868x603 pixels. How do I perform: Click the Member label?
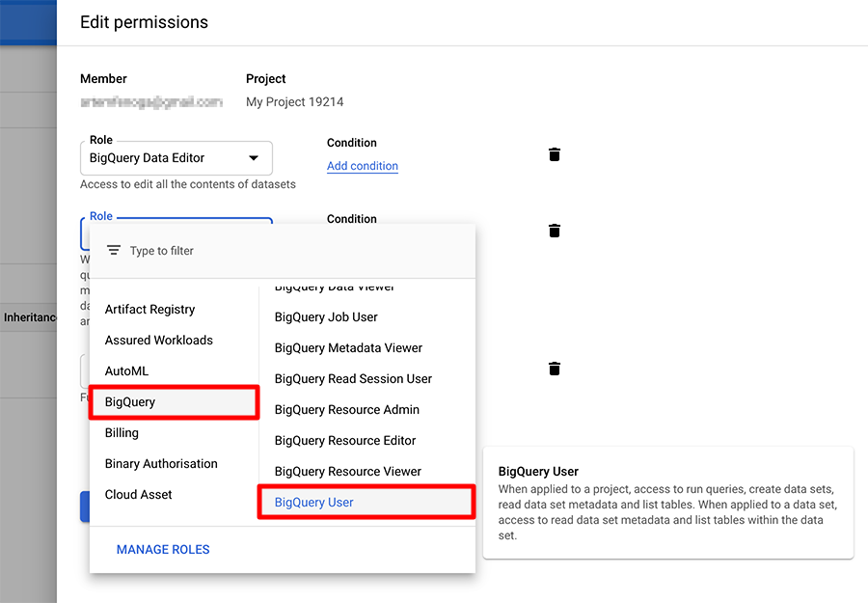click(103, 78)
